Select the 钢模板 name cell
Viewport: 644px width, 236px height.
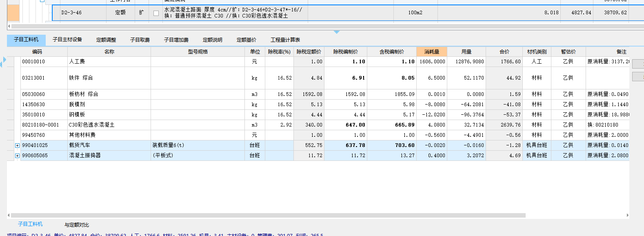click(x=109, y=115)
